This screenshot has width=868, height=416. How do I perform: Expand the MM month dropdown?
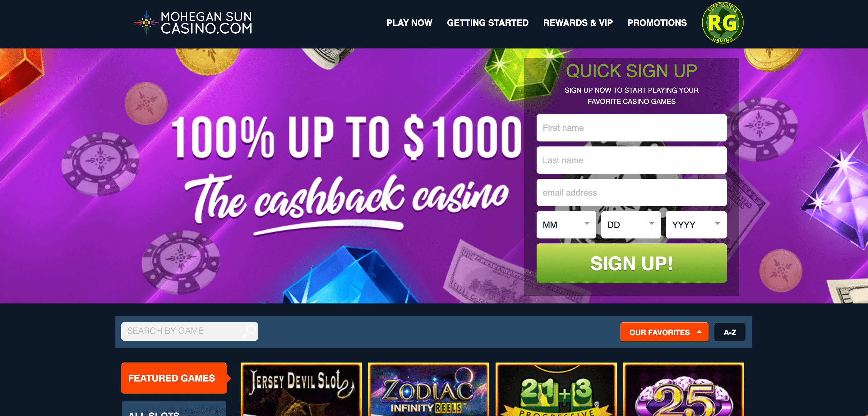(x=566, y=224)
